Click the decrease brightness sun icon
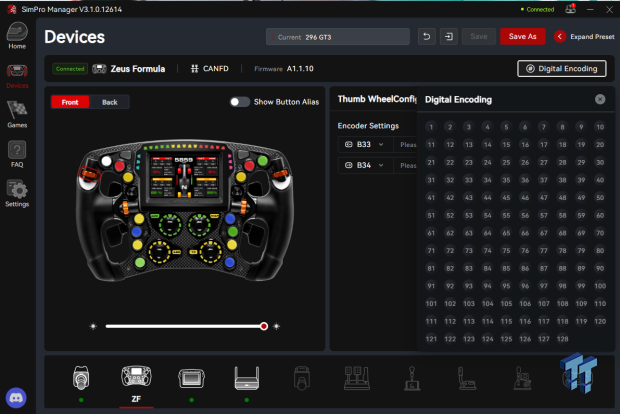The height and width of the screenshot is (414, 620). (x=93, y=327)
